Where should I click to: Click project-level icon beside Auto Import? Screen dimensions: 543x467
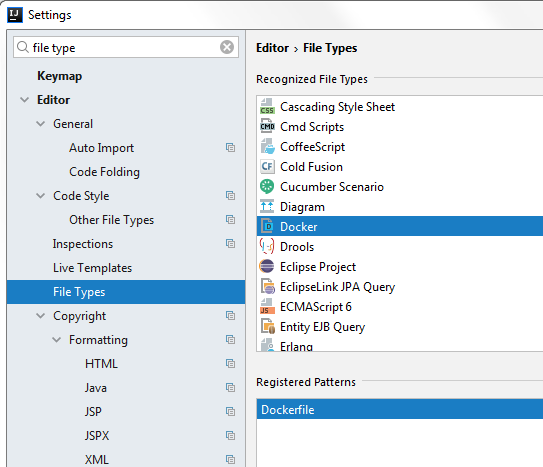pyautogui.click(x=230, y=147)
